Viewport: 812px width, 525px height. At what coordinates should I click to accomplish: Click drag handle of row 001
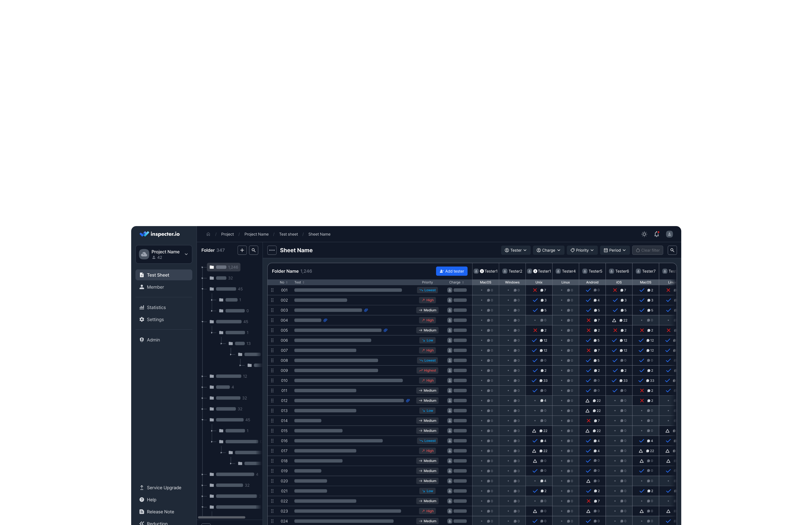pos(272,290)
